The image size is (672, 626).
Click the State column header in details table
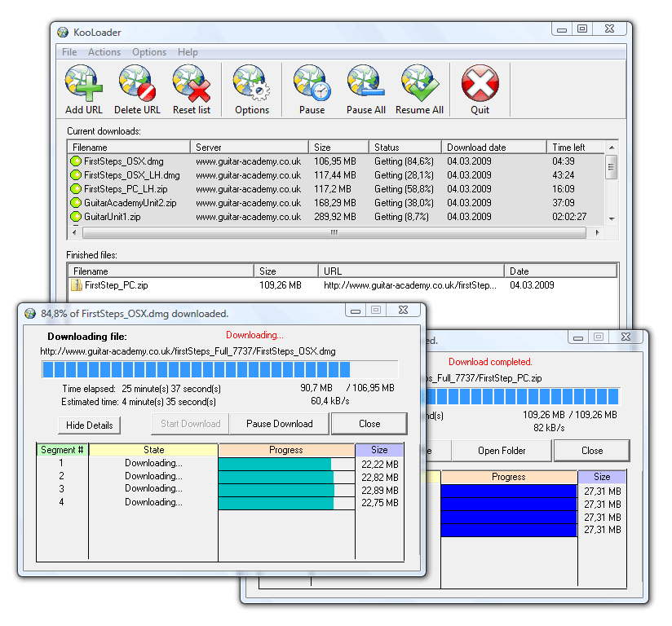[x=153, y=450]
